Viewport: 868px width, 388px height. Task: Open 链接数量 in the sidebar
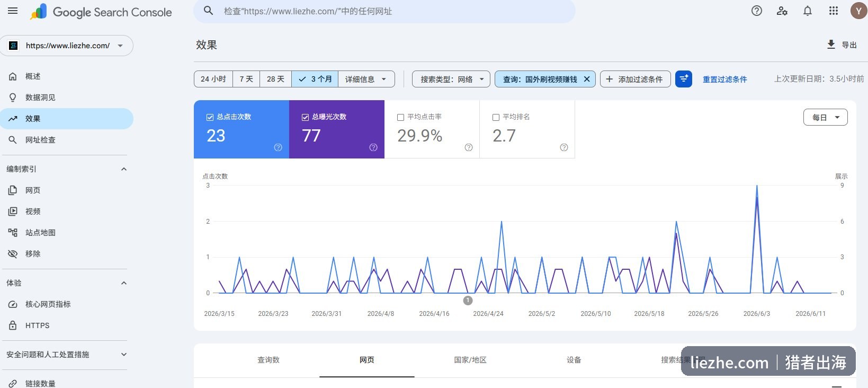coord(67,383)
